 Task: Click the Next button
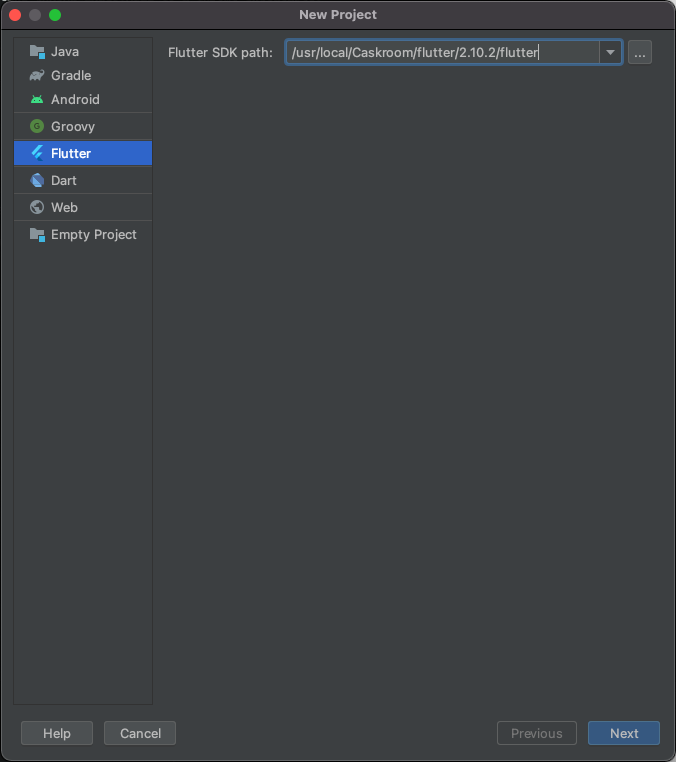(x=624, y=733)
